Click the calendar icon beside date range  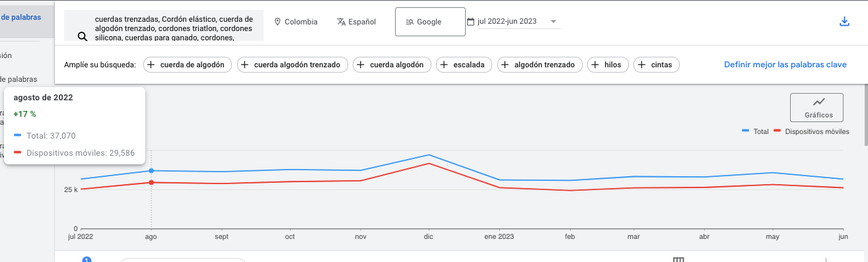470,22
